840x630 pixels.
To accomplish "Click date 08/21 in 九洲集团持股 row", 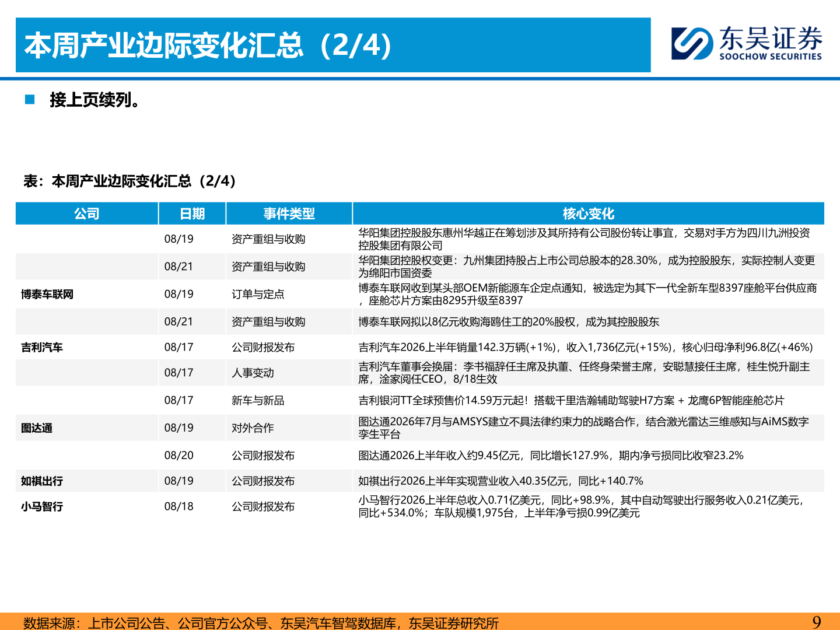I will (179, 267).
